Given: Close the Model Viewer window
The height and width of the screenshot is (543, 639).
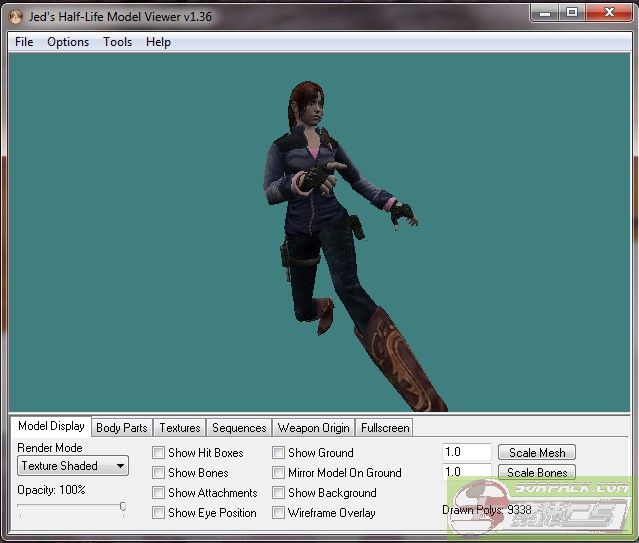Looking at the screenshot, I should pos(609,13).
